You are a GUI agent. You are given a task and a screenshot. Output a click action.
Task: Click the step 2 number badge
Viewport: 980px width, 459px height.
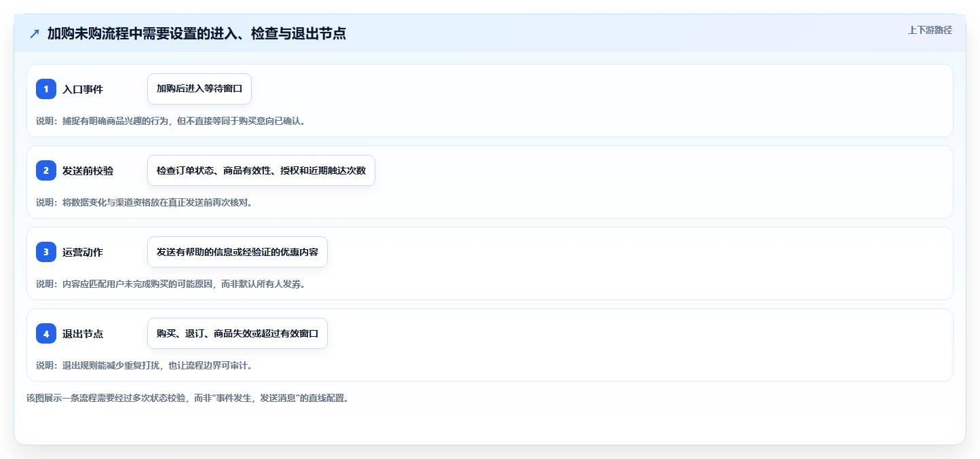point(46,170)
